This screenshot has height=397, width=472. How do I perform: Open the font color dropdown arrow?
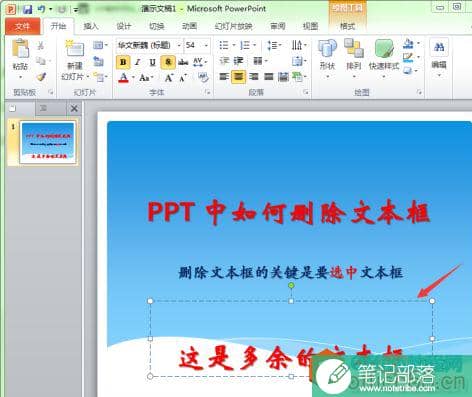point(133,78)
